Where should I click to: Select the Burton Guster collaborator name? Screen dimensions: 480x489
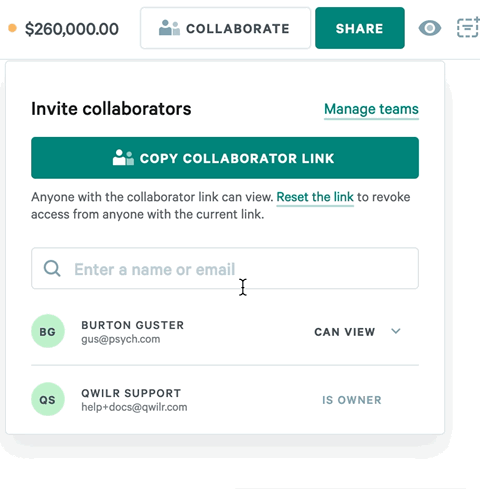[x=133, y=325]
